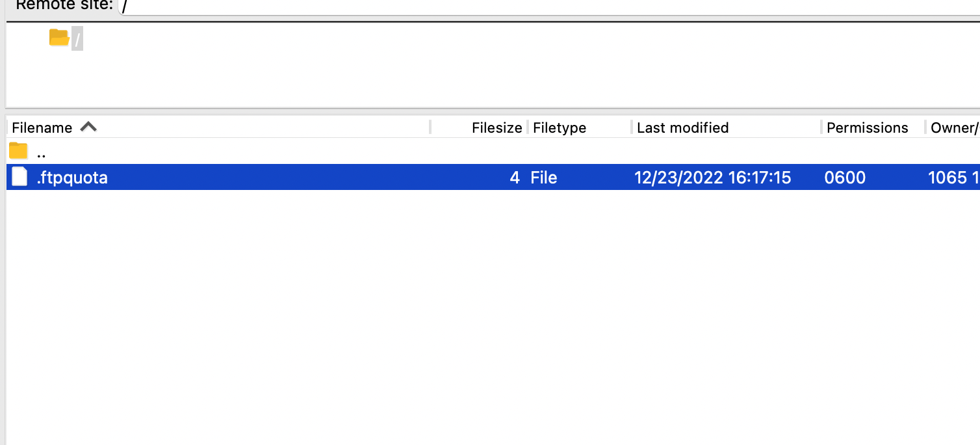
Task: Select the .ftpquota filename
Action: 72,177
